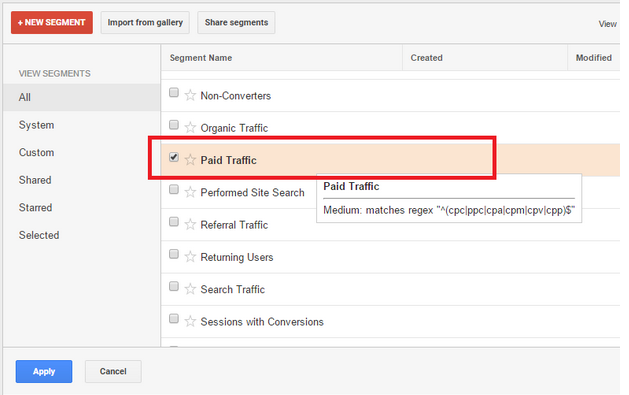
Task: Check the Organic Traffic checkbox
Action: 174,125
